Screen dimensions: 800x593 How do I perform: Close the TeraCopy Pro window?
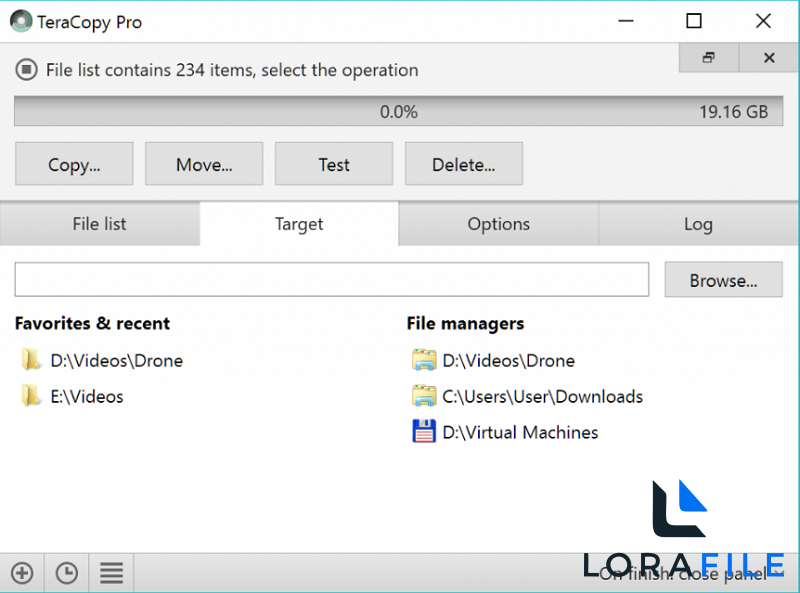[x=763, y=21]
